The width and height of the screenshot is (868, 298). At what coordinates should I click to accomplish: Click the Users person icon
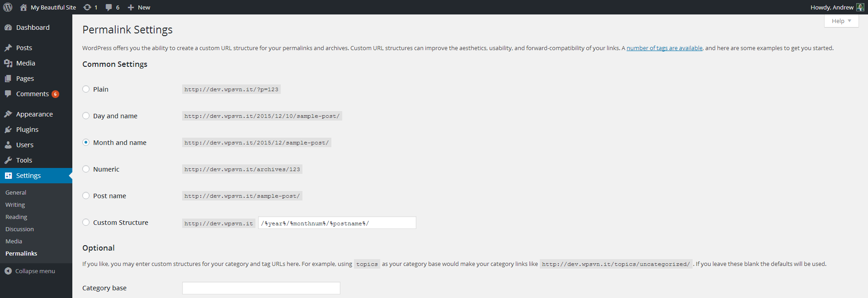tap(8, 145)
